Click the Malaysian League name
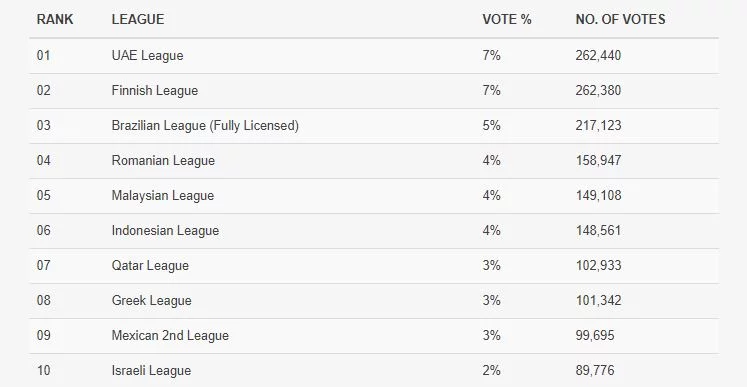The width and height of the screenshot is (747, 387). coord(162,196)
